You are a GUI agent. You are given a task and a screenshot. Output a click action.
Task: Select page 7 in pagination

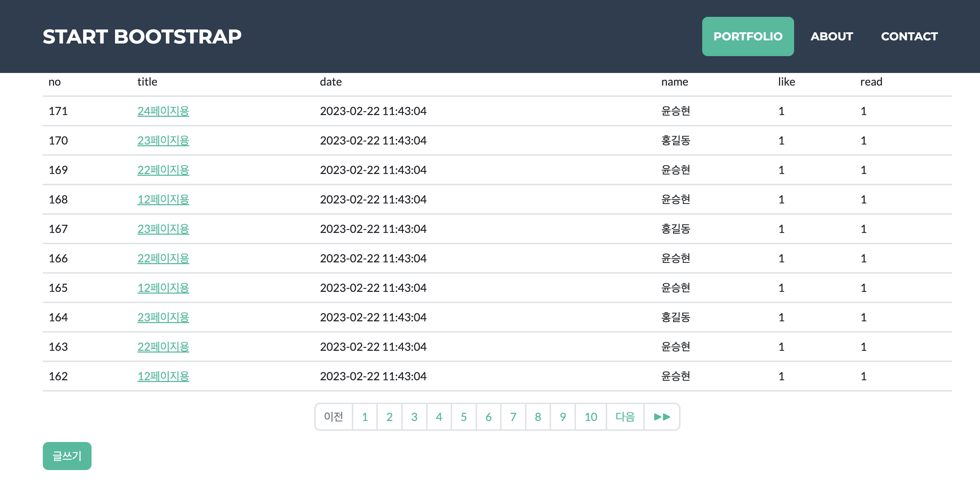click(513, 416)
